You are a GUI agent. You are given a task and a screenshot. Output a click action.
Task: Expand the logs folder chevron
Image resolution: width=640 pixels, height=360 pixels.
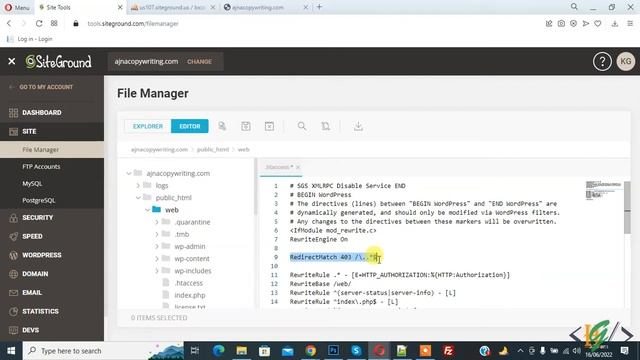138,186
